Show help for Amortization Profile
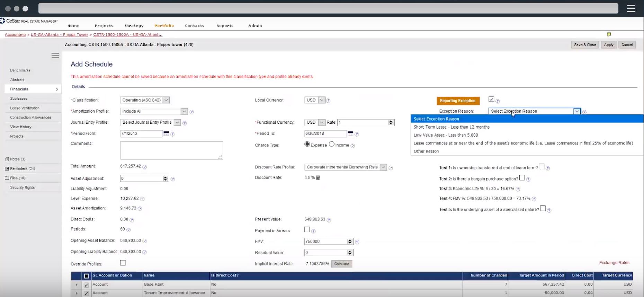The image size is (644, 297). tap(192, 112)
